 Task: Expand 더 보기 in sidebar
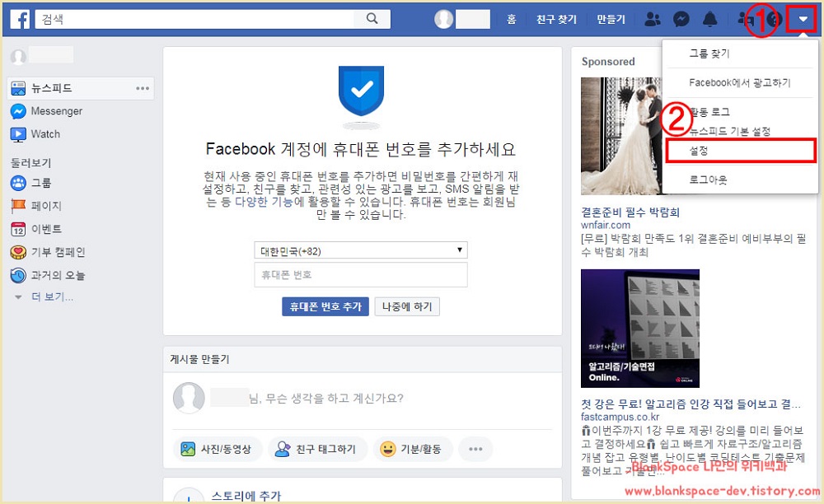(51, 297)
